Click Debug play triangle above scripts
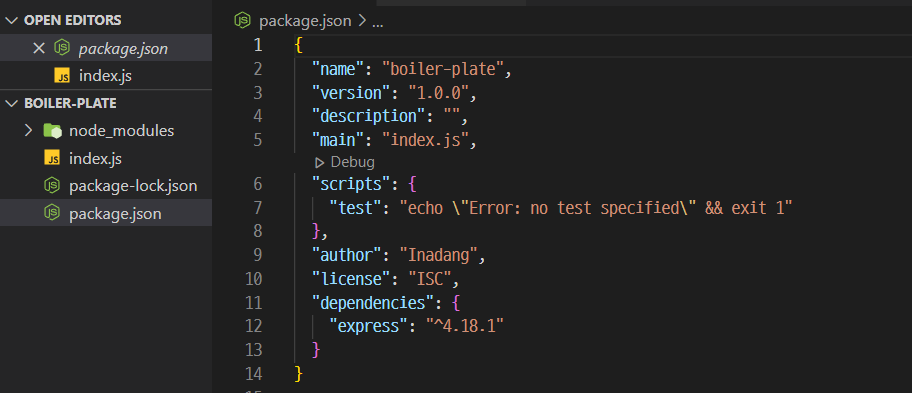The height and width of the screenshot is (393, 912). 319,163
